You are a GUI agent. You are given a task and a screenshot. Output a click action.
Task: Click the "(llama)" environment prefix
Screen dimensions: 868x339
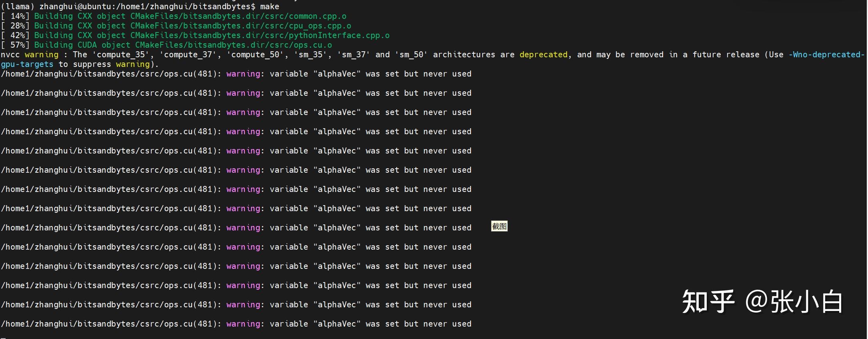[x=17, y=6]
